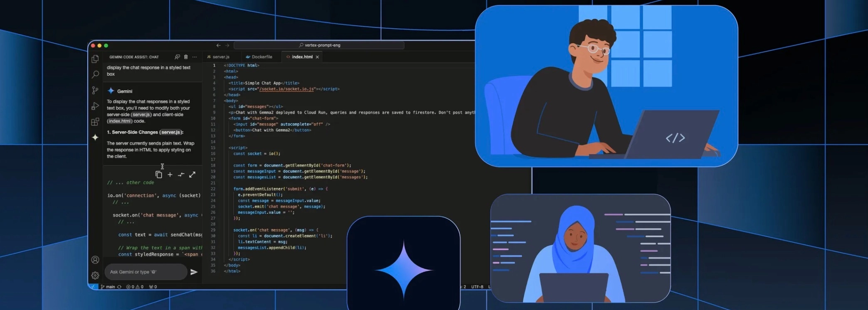Open diff view for the code snippet
This screenshot has height=310, width=868.
click(181, 175)
